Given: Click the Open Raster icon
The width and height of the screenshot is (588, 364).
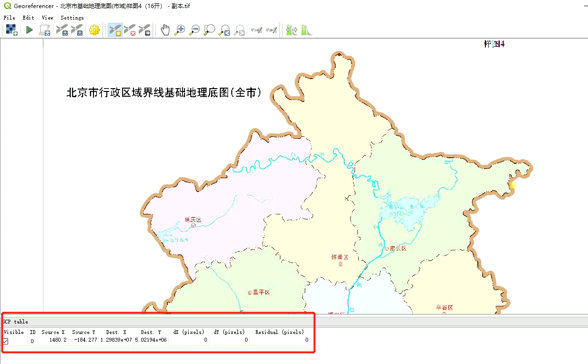Looking at the screenshot, I should pos(12,30).
